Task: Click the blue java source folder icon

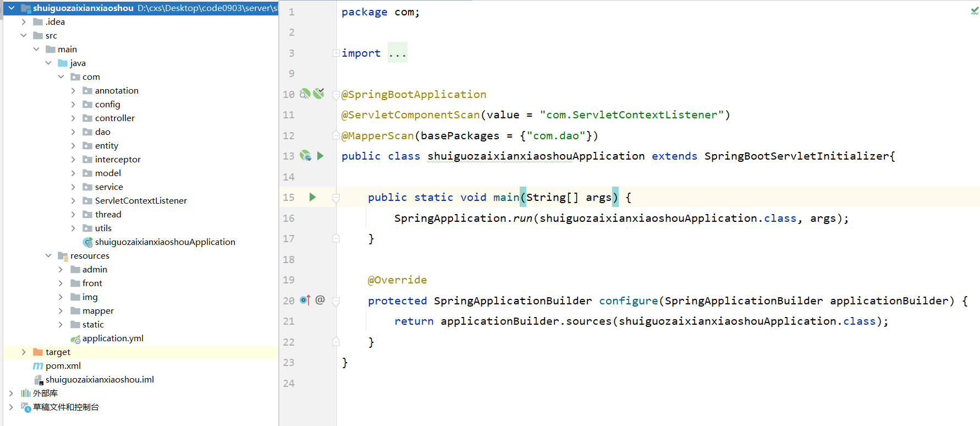Action: coord(63,63)
